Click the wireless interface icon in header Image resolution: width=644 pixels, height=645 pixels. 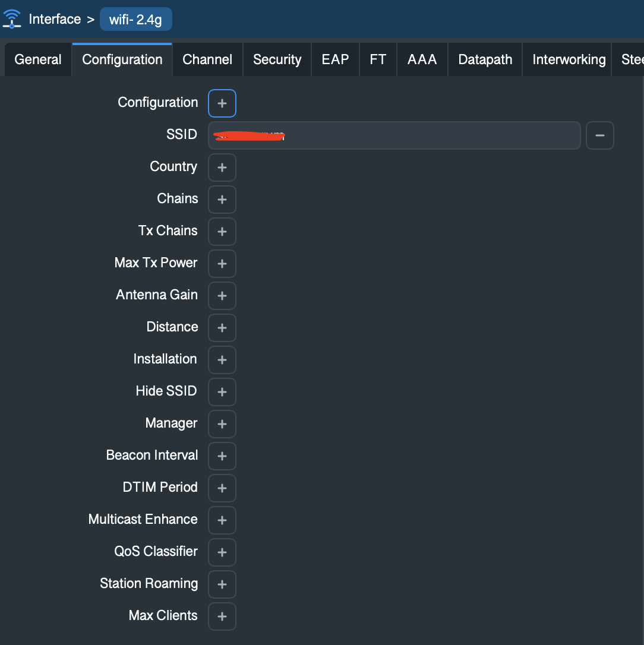(12, 19)
